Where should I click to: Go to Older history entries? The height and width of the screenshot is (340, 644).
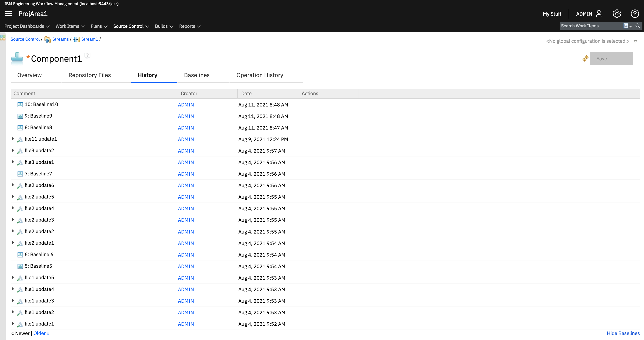[x=41, y=333]
